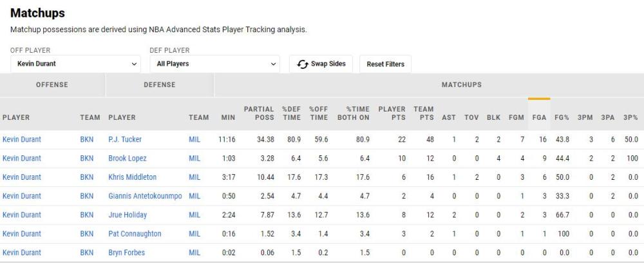Screen dimensions: 644x263
Task: Open Jrue Holiday player link
Action: click(128, 215)
